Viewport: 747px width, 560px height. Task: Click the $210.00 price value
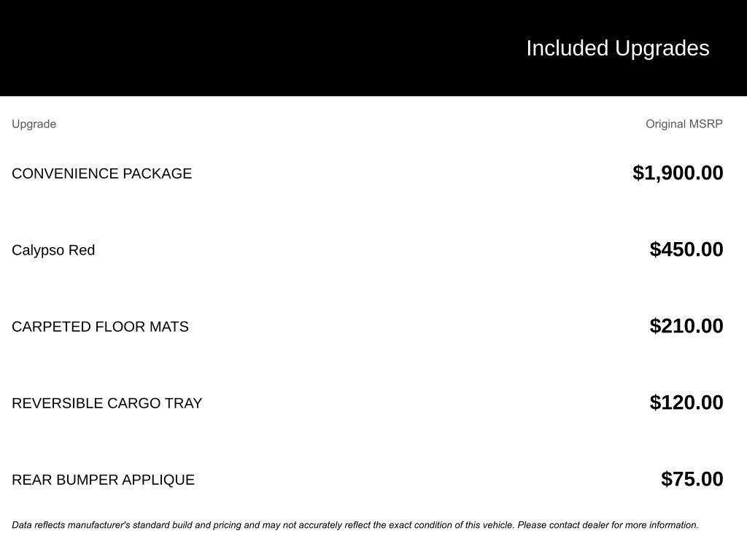point(686,326)
